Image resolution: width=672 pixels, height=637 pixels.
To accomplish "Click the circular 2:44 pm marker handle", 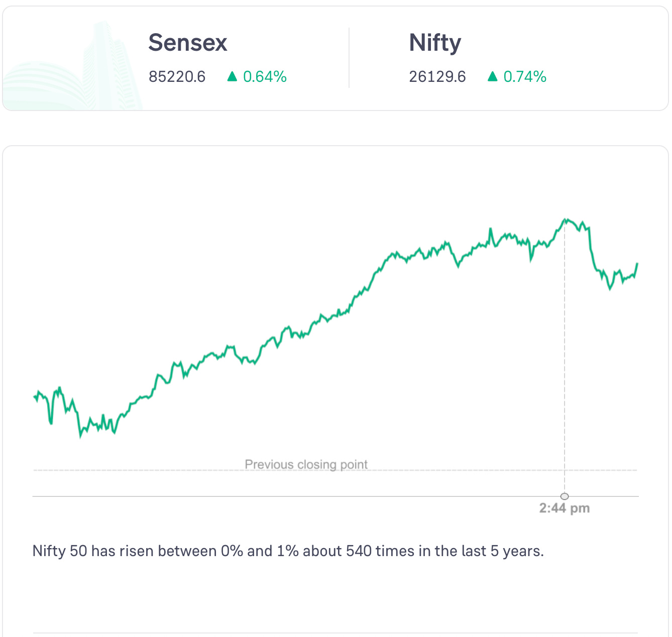I will click(x=565, y=496).
